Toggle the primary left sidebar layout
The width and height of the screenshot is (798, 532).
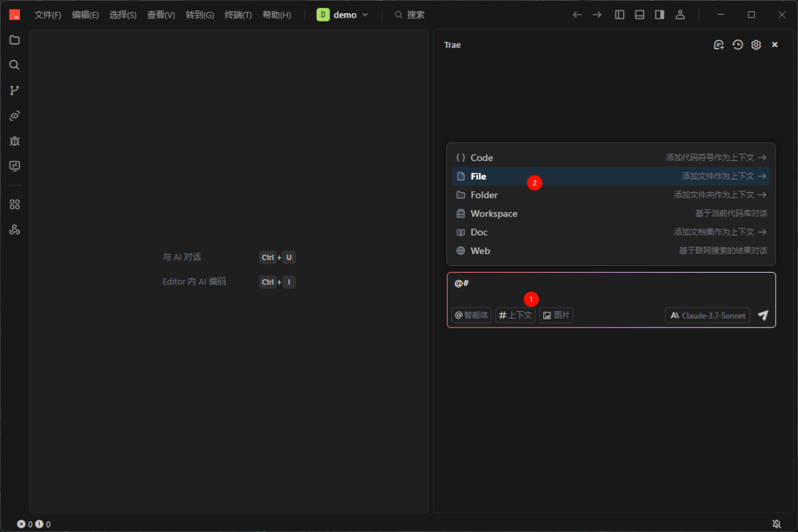coord(620,15)
